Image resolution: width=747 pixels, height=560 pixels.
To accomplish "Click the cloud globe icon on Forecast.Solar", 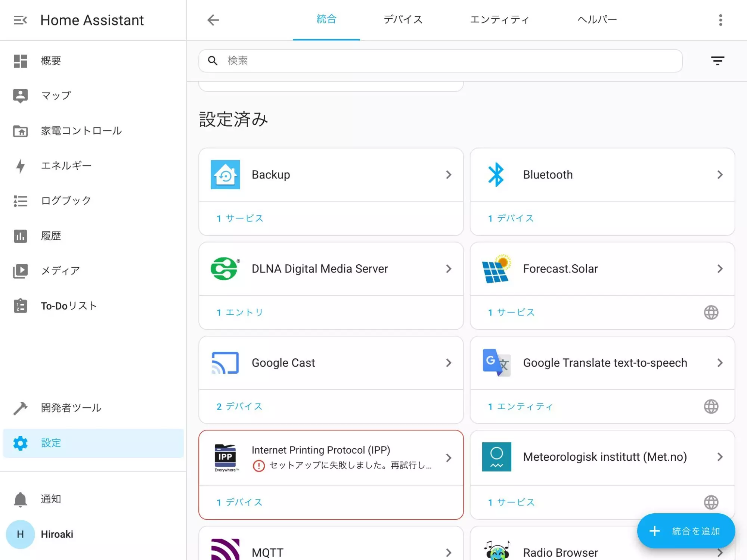I will click(x=711, y=312).
